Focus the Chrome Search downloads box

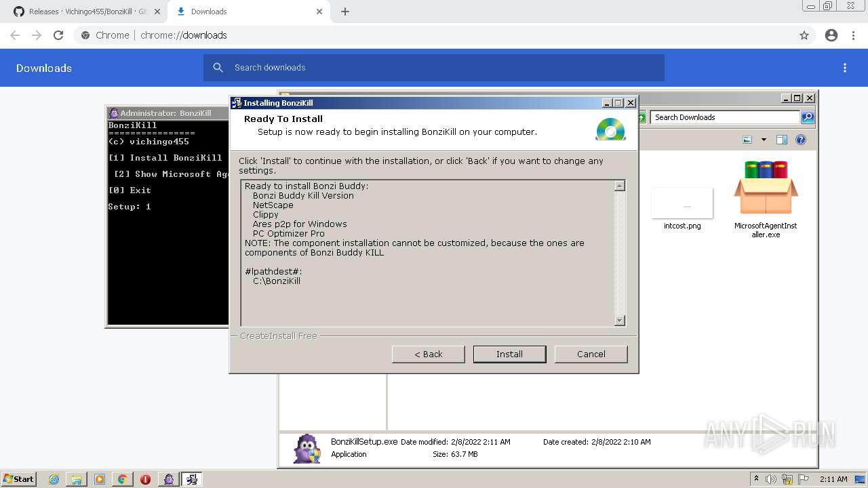pos(434,68)
